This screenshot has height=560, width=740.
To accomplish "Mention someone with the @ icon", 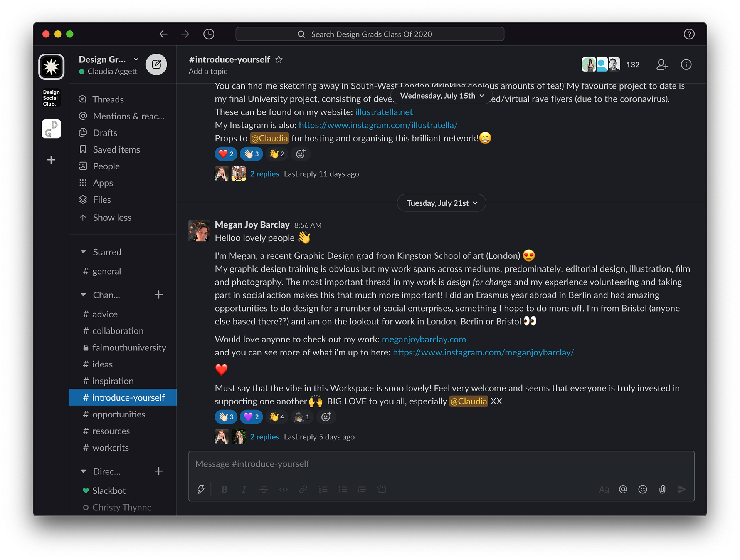I will pyautogui.click(x=623, y=489).
